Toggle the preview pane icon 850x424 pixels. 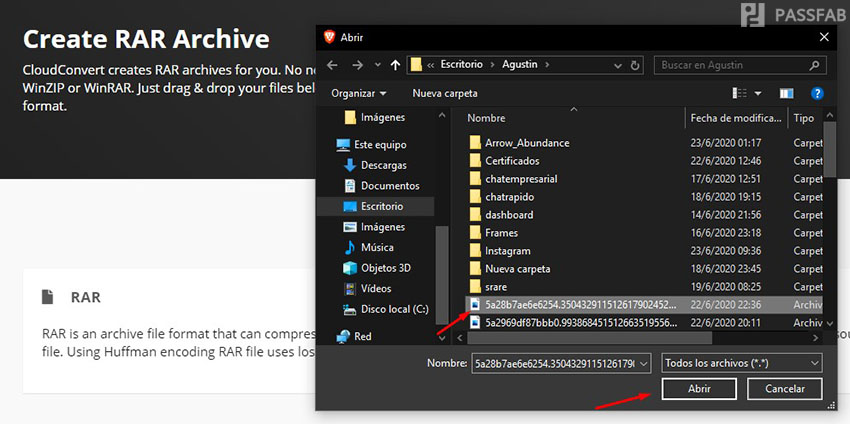787,93
